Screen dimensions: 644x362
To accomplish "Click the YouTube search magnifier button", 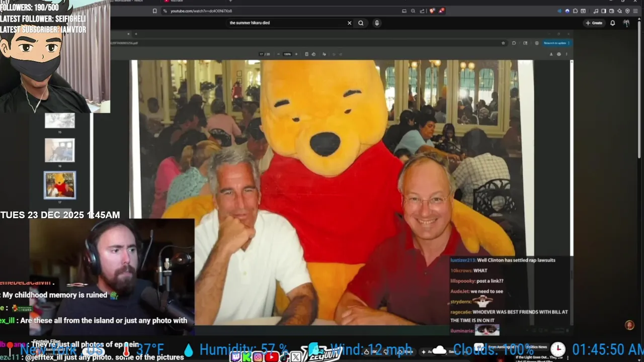I will [361, 23].
